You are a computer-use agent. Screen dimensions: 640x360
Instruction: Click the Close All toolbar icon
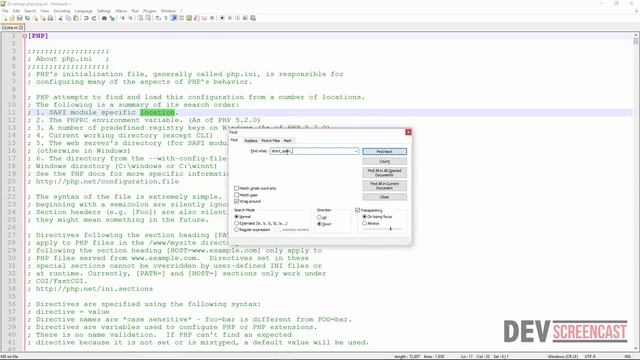tap(43, 18)
